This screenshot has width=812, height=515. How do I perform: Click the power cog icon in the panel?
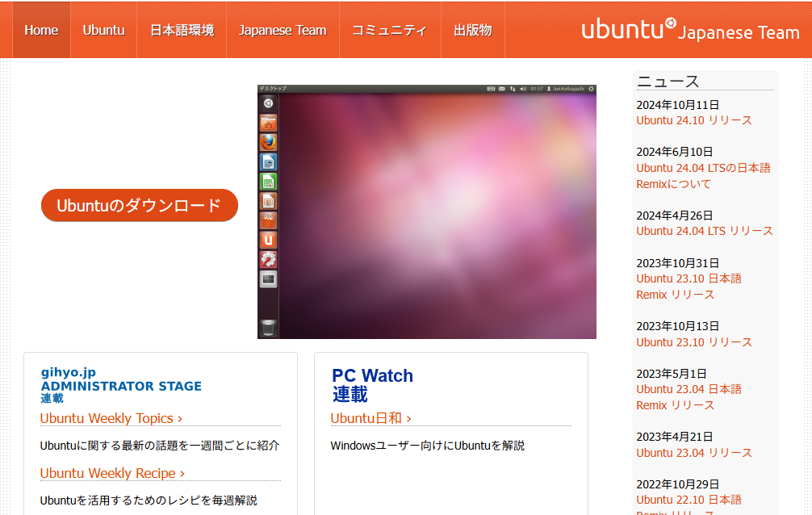[591, 89]
